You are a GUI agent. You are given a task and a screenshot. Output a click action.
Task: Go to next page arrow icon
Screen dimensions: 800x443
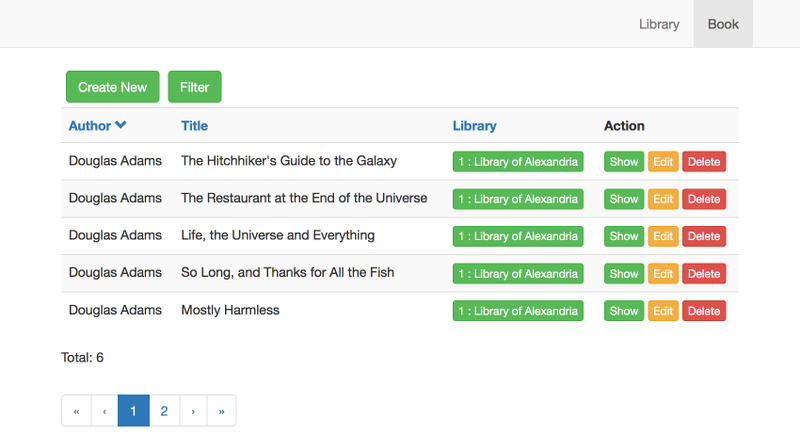point(192,411)
